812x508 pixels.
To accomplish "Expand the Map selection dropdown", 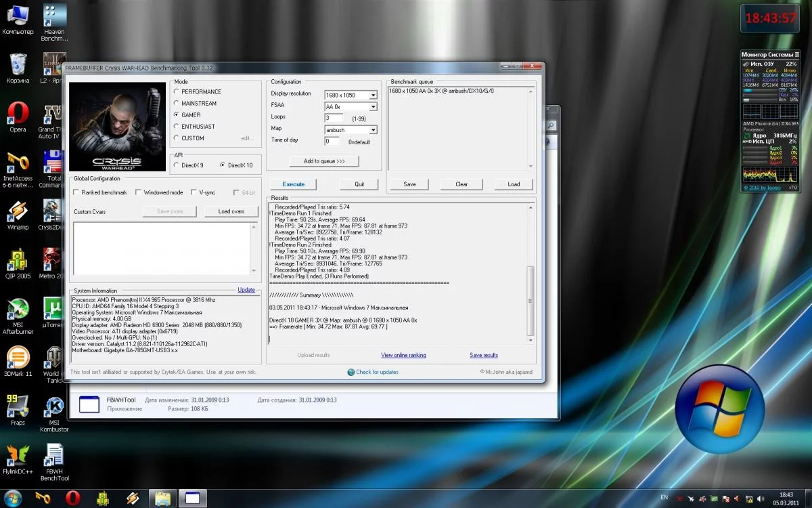I will (373, 129).
